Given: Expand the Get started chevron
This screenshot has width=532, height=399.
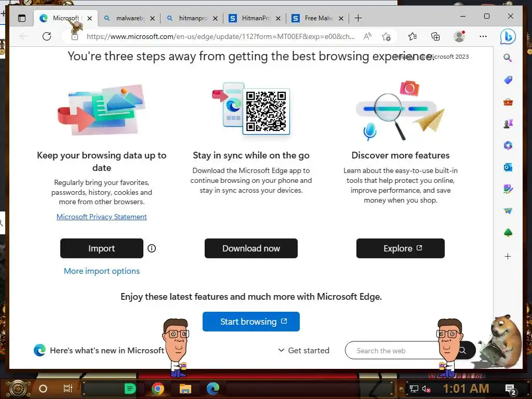Looking at the screenshot, I should 281,350.
